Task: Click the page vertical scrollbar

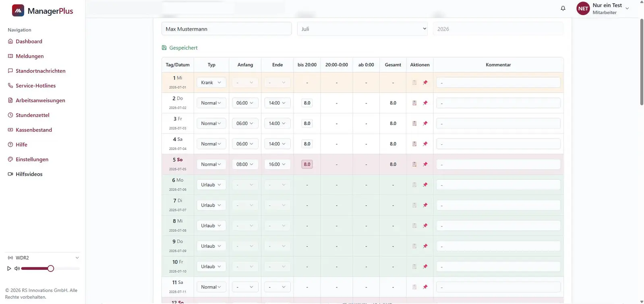Action: [x=642, y=62]
